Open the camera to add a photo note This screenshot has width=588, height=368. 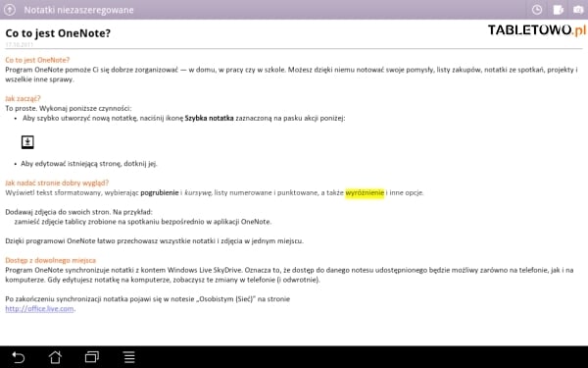click(578, 10)
